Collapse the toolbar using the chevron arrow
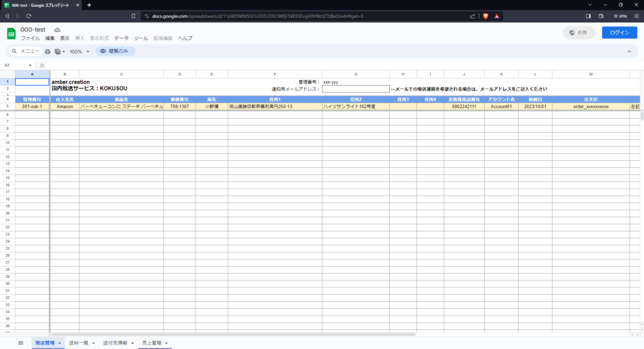644x349 pixels. [x=629, y=52]
